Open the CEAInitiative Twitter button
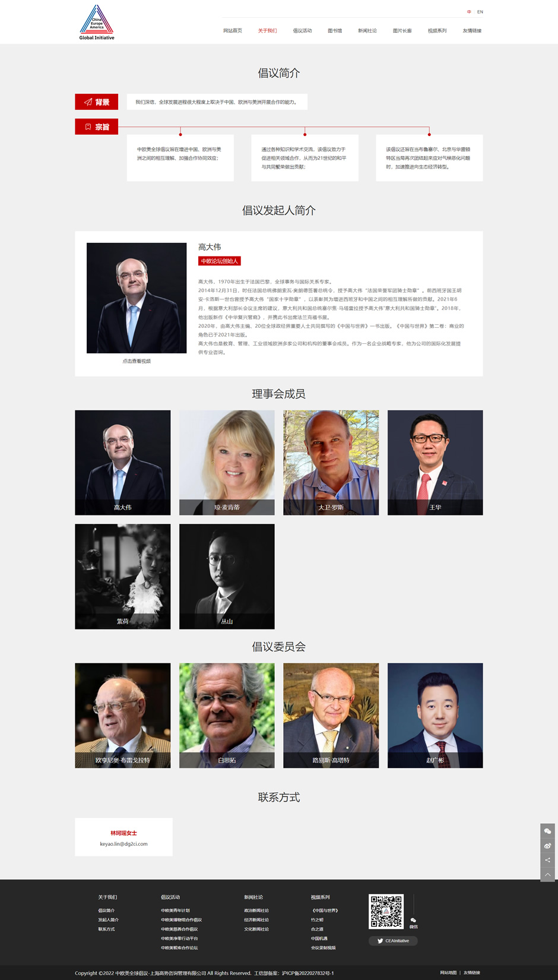558x980 pixels. click(393, 941)
